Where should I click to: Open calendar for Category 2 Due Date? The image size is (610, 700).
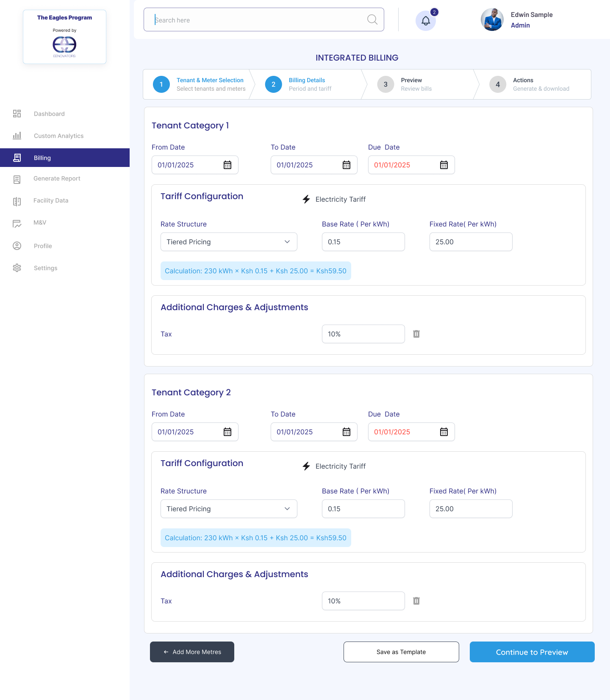tap(444, 432)
